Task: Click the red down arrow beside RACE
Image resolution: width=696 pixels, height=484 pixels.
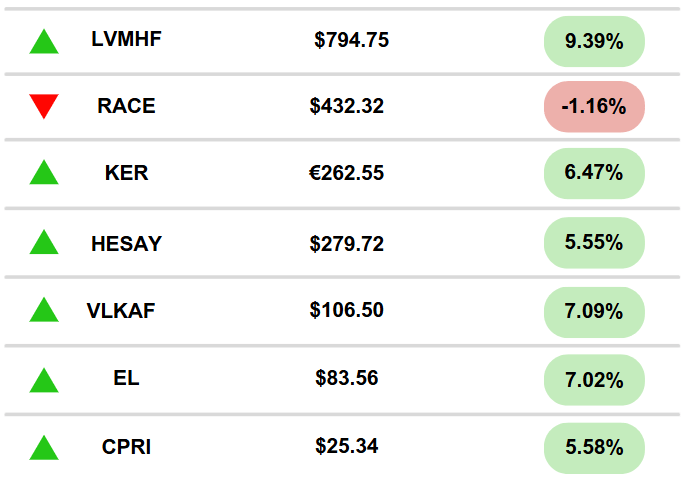Action: tap(44, 107)
